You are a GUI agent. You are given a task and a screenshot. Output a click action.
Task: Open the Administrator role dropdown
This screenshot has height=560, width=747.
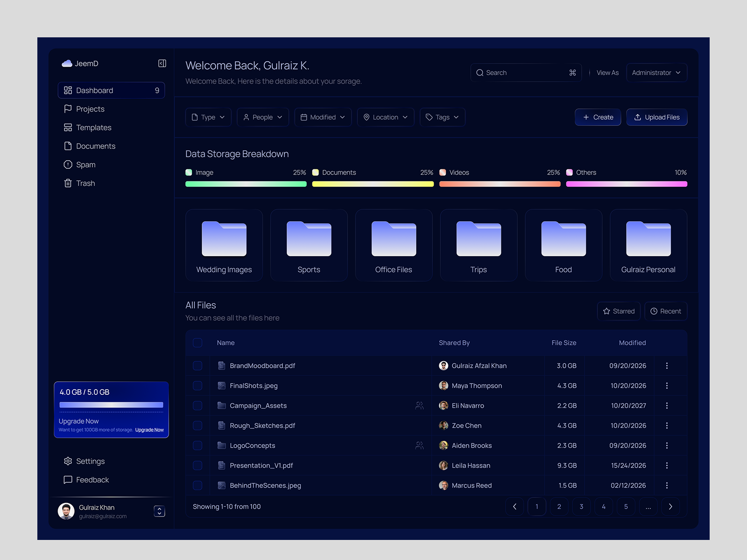(656, 72)
